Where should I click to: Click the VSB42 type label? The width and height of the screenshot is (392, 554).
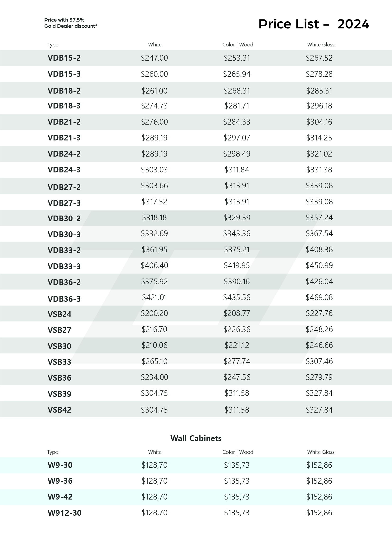point(59,410)
